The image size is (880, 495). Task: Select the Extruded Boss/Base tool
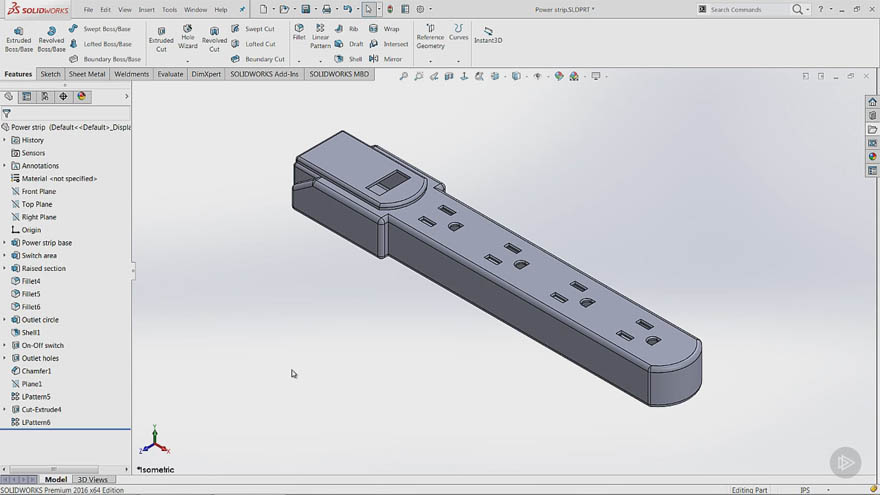point(19,39)
